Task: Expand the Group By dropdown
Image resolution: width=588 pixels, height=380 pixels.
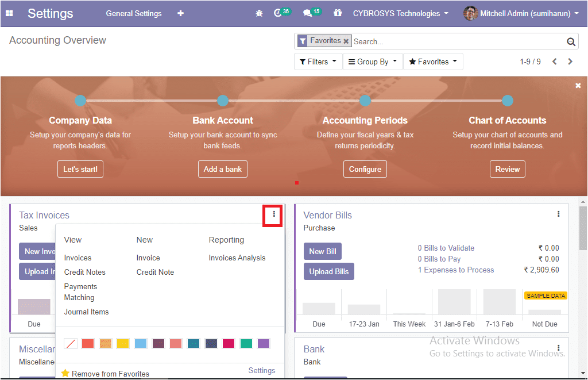Action: (x=373, y=62)
